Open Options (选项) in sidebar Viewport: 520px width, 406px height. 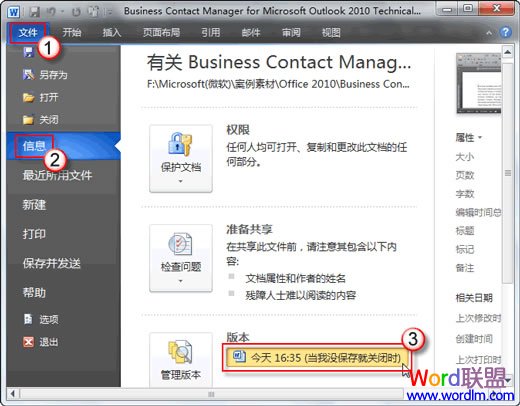[x=41, y=319]
